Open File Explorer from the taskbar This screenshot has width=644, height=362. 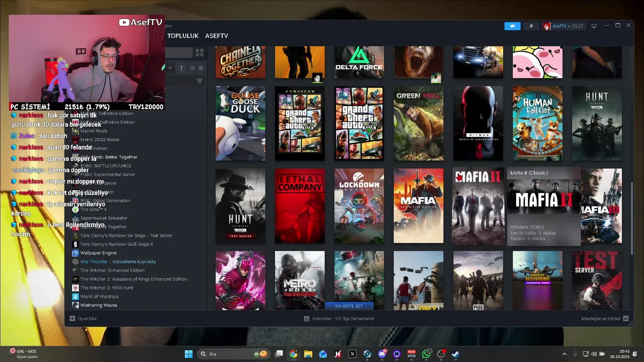point(308,354)
